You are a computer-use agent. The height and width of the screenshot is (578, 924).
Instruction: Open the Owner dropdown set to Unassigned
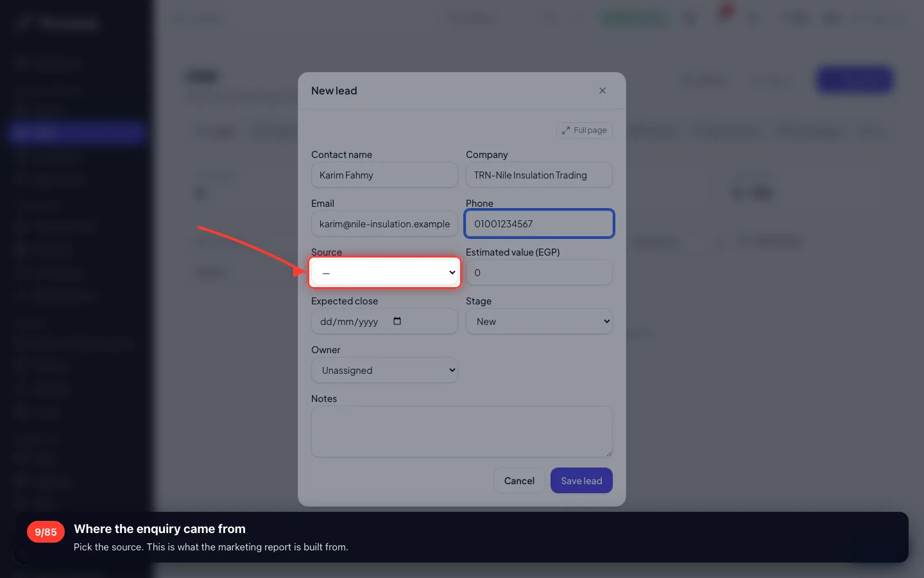tap(384, 371)
